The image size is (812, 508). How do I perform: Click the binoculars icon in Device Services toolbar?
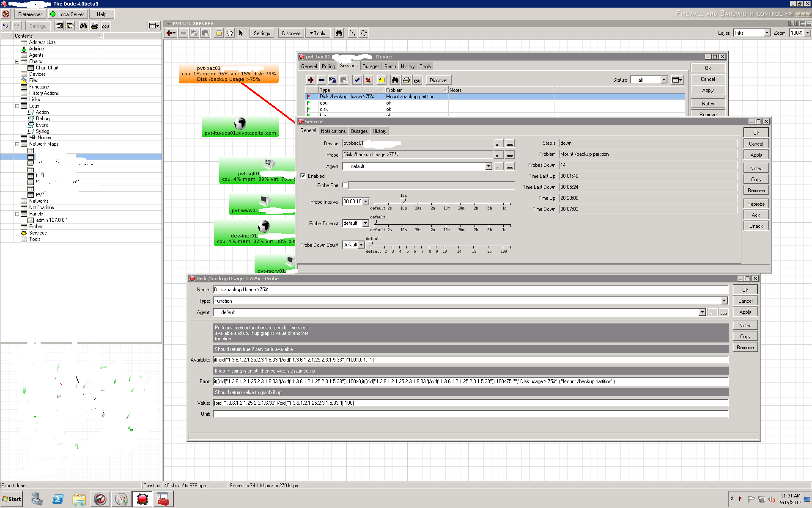point(395,80)
